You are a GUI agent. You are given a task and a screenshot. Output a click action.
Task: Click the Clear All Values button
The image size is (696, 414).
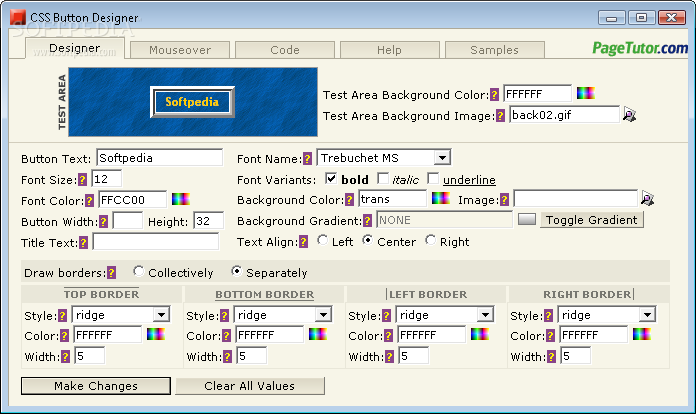pos(249,386)
